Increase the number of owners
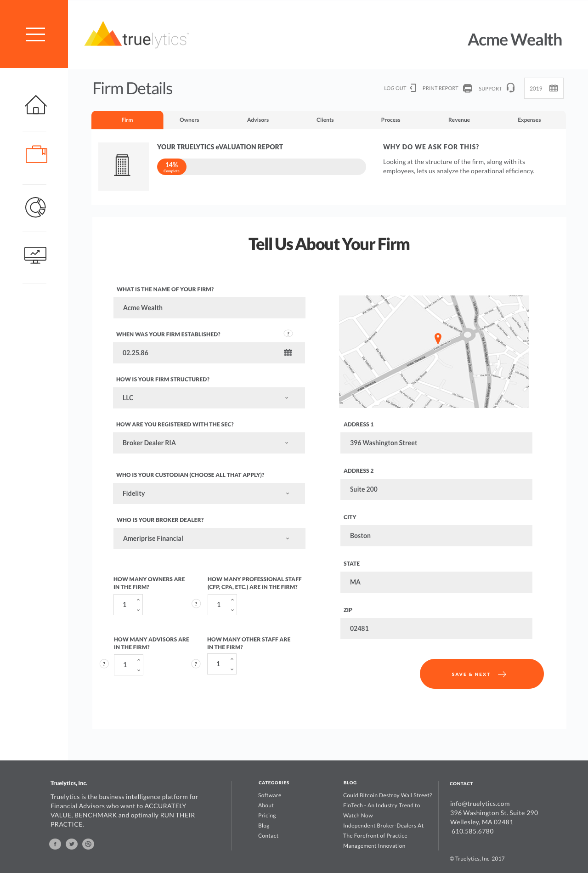The height and width of the screenshot is (873, 588). coord(138,600)
